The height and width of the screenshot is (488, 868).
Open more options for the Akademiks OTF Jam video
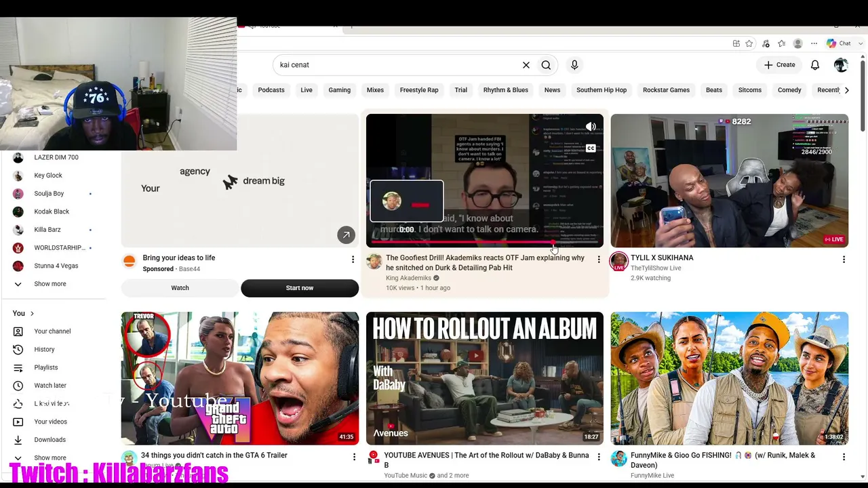[599, 260]
